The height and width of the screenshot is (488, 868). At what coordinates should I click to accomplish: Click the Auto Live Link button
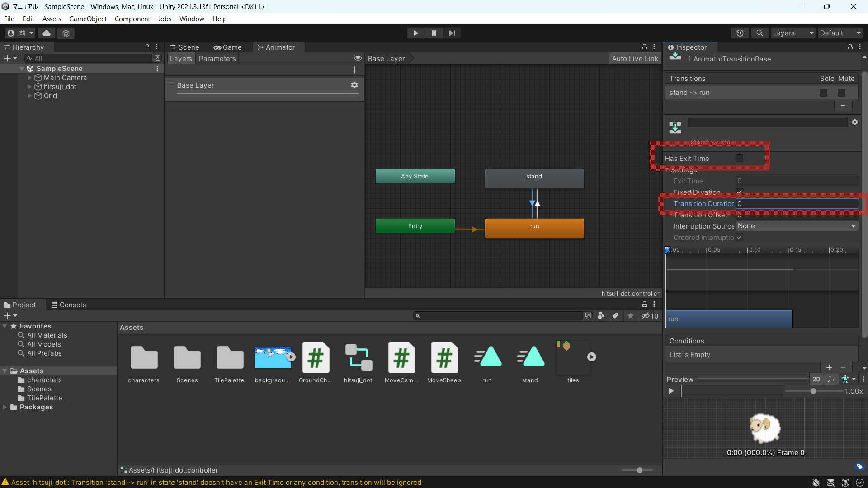pyautogui.click(x=635, y=59)
